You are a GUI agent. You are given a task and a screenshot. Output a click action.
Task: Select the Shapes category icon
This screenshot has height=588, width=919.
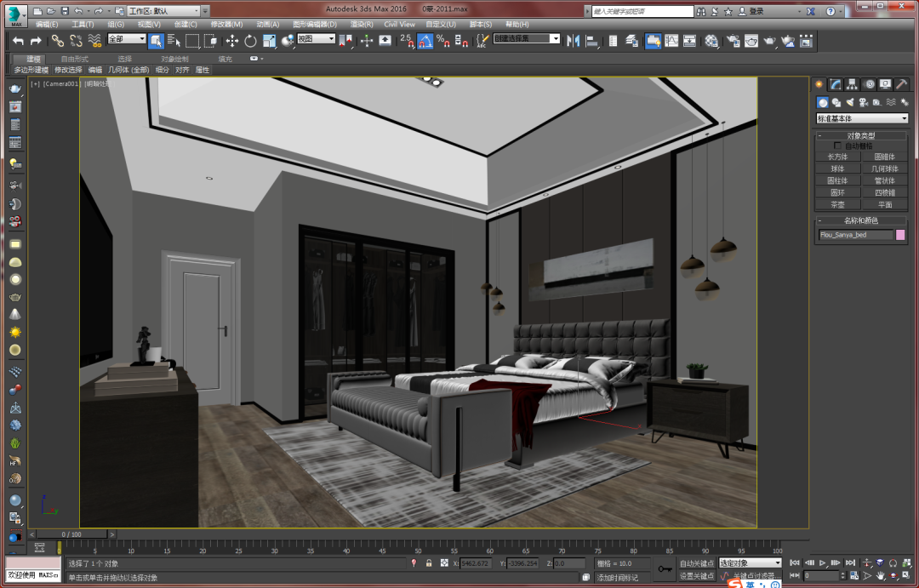click(x=836, y=103)
